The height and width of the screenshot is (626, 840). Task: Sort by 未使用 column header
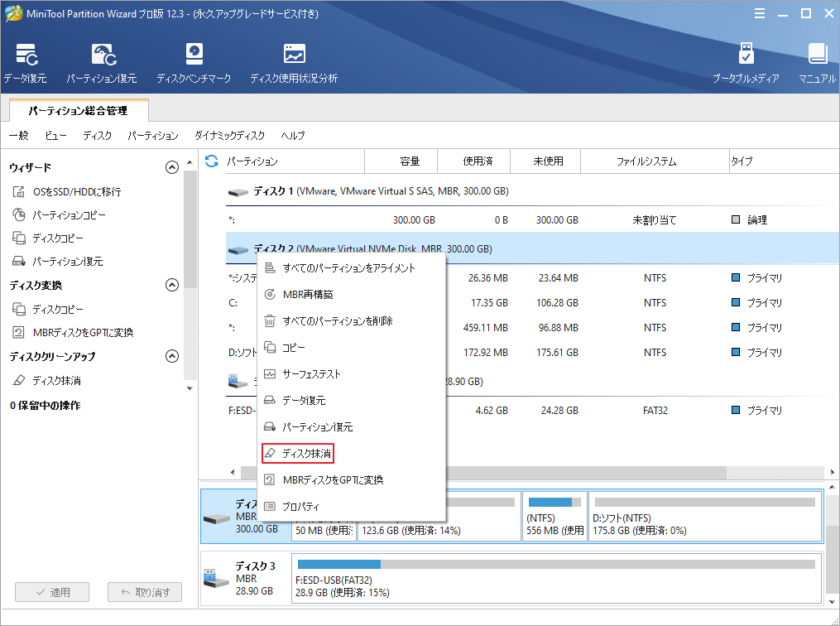point(545,161)
